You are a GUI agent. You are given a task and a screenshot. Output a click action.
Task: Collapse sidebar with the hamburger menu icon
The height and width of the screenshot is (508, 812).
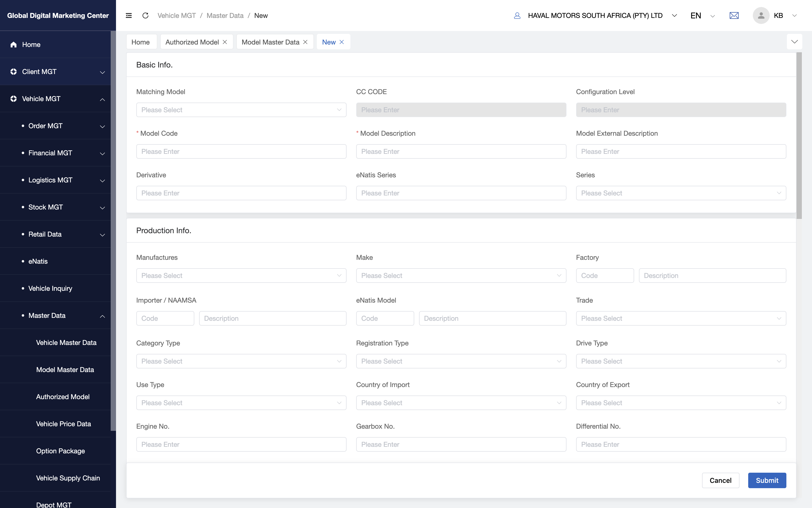pyautogui.click(x=129, y=15)
